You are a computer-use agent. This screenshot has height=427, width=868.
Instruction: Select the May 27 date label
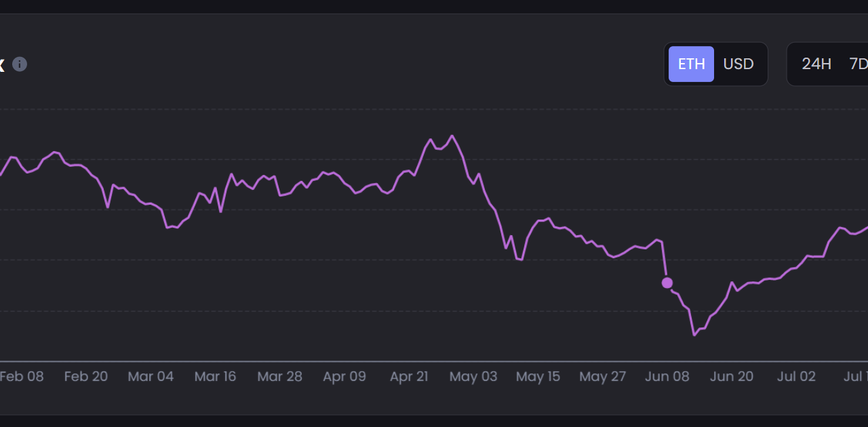[602, 376]
